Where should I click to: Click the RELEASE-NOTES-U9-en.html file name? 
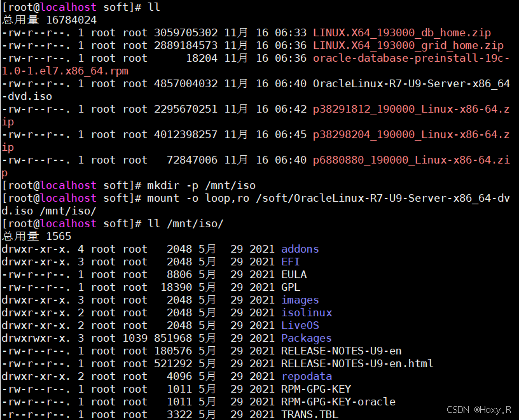[357, 364]
